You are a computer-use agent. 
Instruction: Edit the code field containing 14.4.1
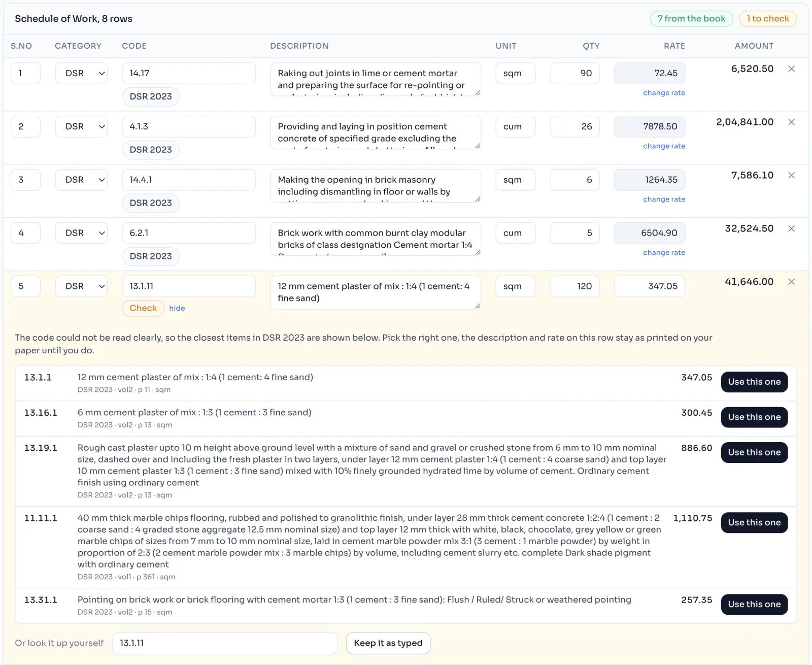(x=189, y=180)
